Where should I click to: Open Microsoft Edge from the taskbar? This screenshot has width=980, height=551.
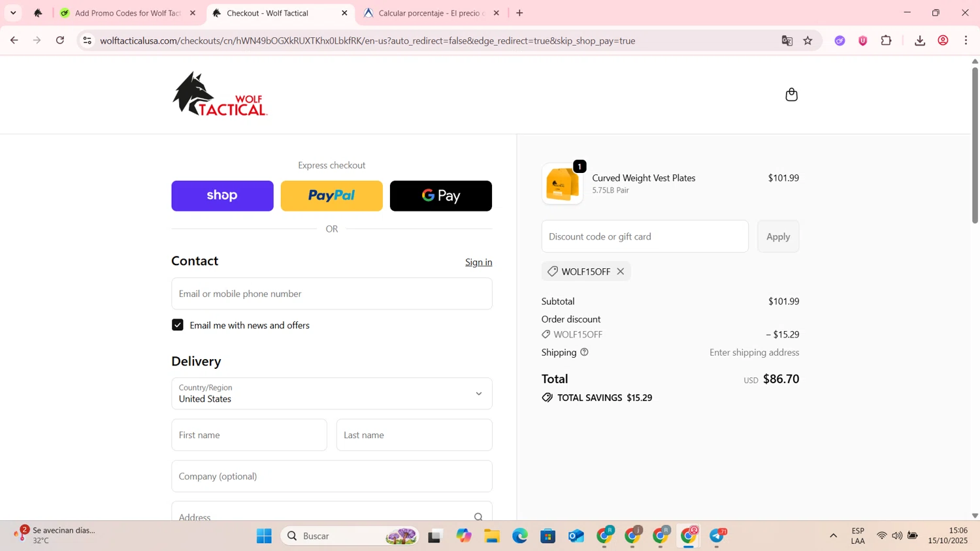click(520, 536)
